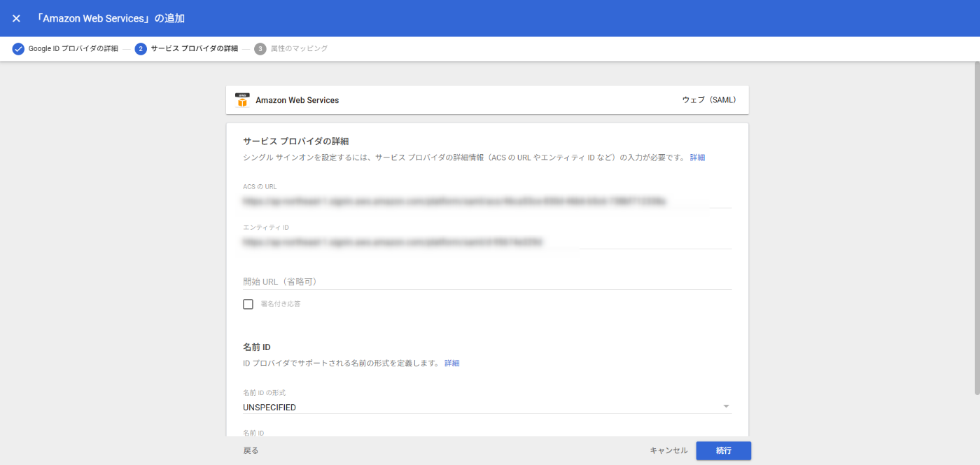Open サービス プロバイダの詳細 step
980x465 pixels.
[x=195, y=49]
